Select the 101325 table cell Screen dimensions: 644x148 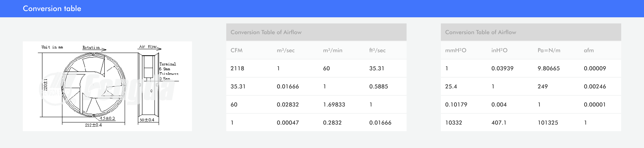pyautogui.click(x=548, y=123)
